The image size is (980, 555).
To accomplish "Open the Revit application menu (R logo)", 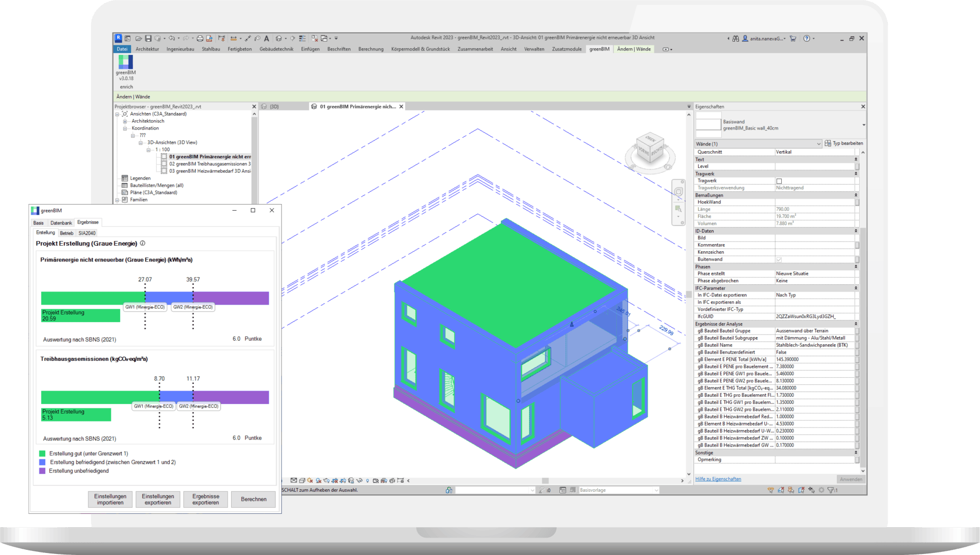I will [x=118, y=38].
